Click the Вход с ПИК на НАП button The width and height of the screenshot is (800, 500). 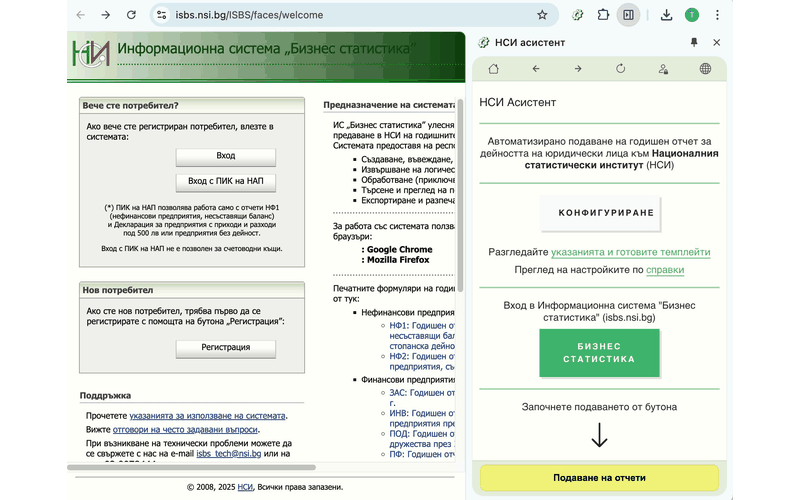coord(226,182)
